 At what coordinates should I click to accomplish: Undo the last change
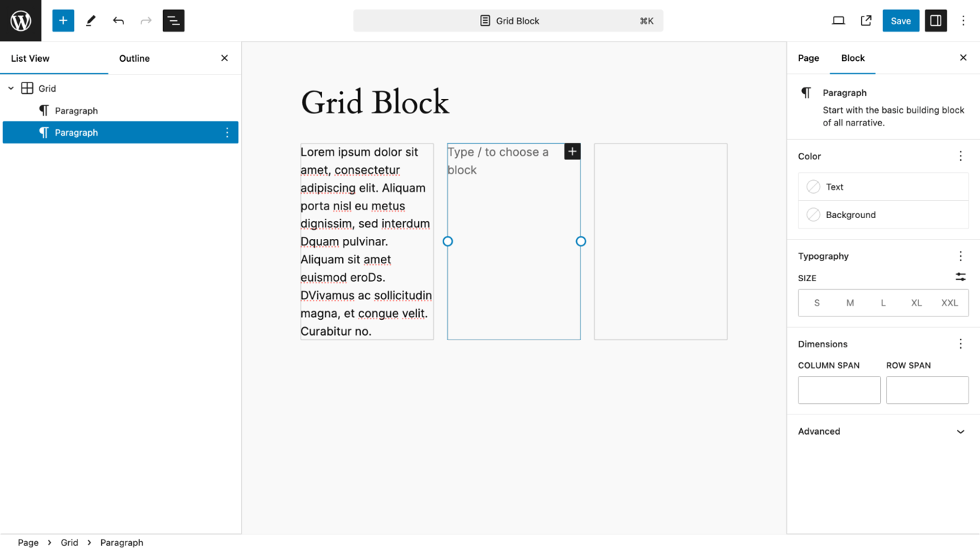point(118,20)
